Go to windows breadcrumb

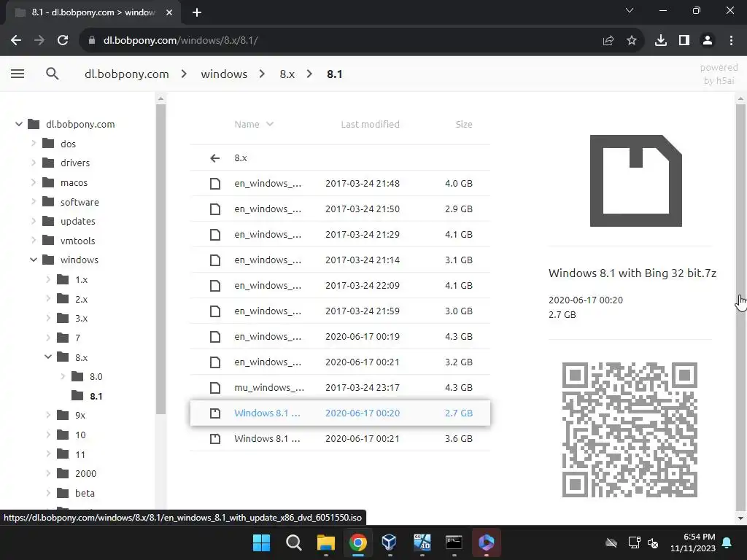224,74
